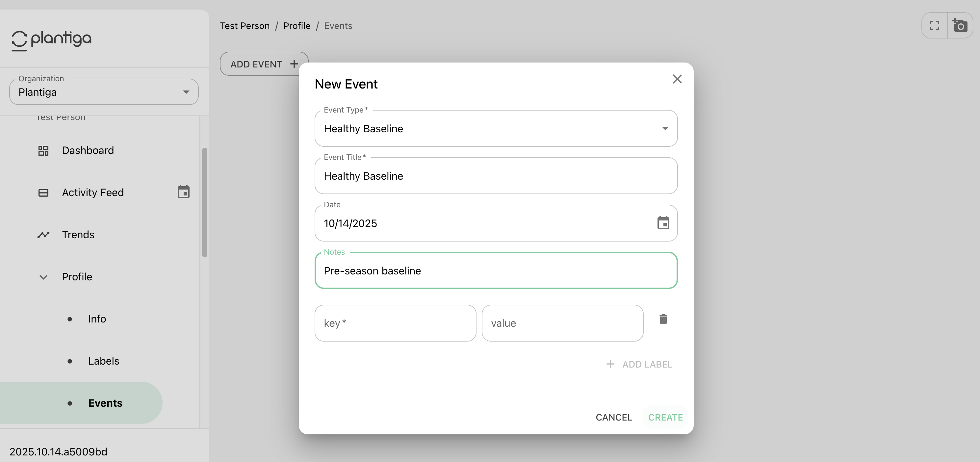Image resolution: width=980 pixels, height=462 pixels.
Task: Open the Labels page in sidebar
Action: pyautogui.click(x=103, y=361)
